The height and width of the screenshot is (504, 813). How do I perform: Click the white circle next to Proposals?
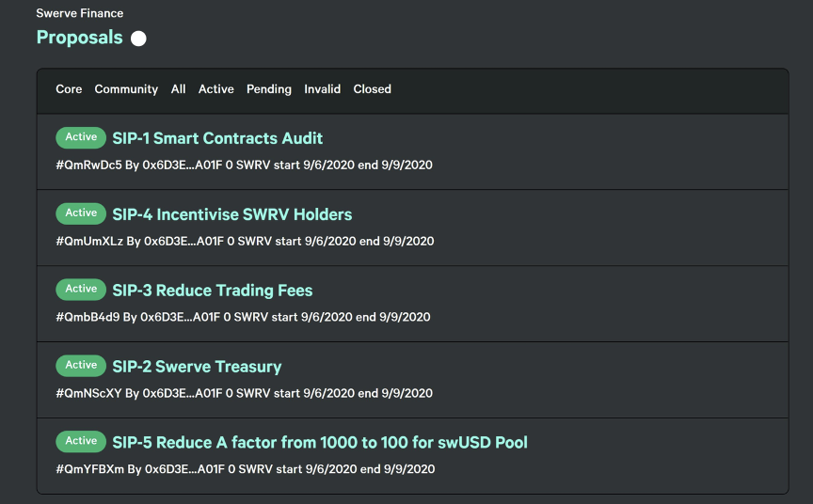click(138, 39)
